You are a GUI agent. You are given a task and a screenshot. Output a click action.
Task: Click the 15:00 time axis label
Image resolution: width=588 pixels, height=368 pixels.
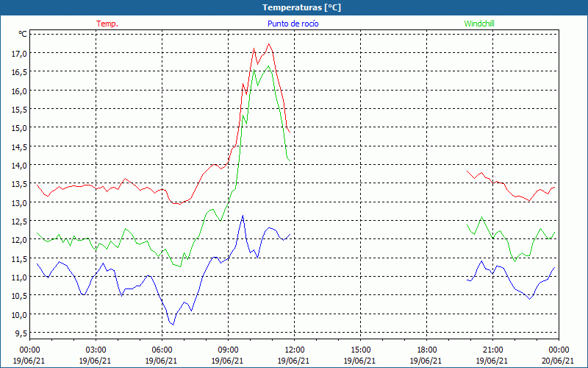click(360, 350)
